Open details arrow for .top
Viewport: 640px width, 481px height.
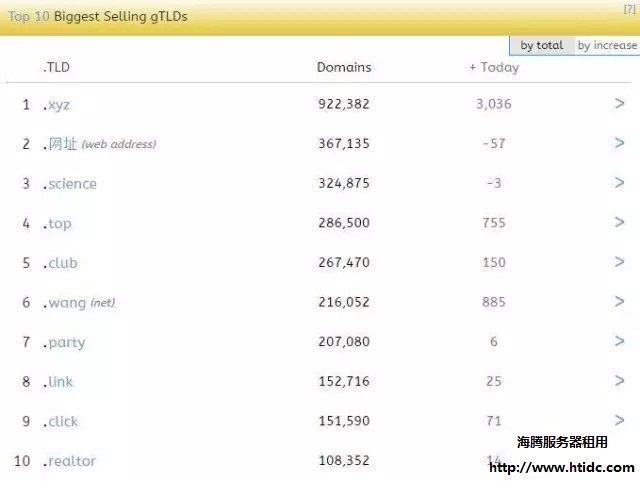point(620,223)
